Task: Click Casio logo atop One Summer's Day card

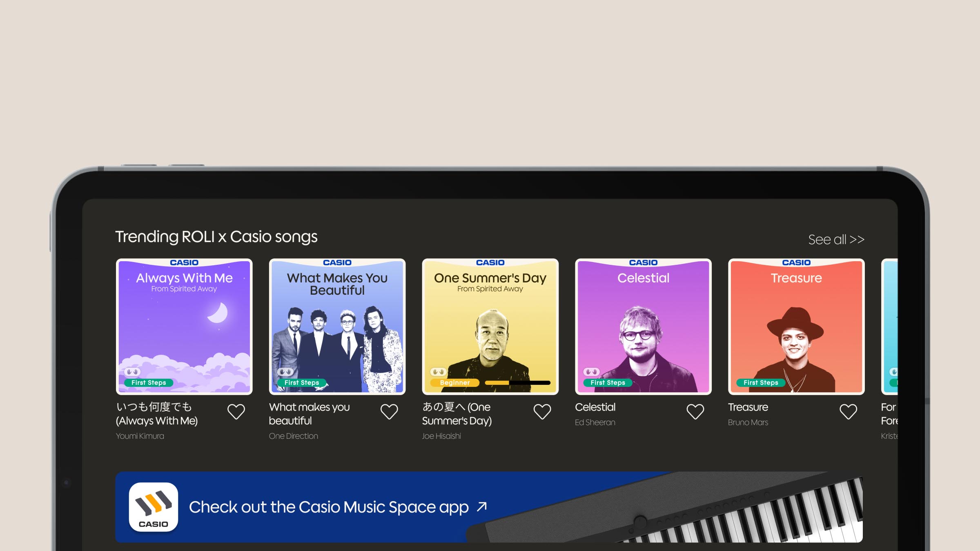Action: pyautogui.click(x=490, y=262)
